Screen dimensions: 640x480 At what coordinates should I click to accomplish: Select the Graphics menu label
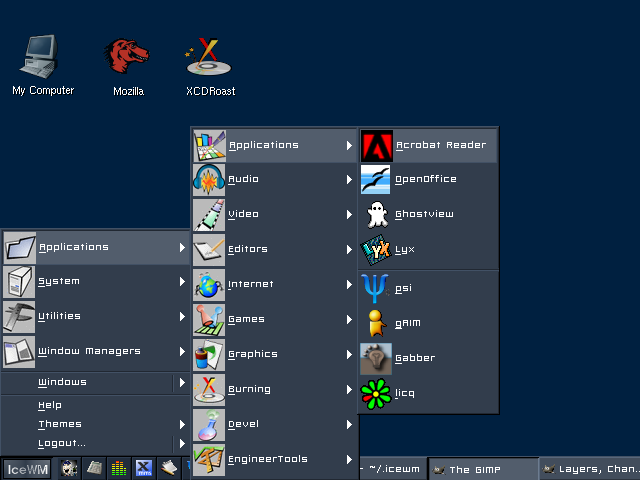point(253,354)
